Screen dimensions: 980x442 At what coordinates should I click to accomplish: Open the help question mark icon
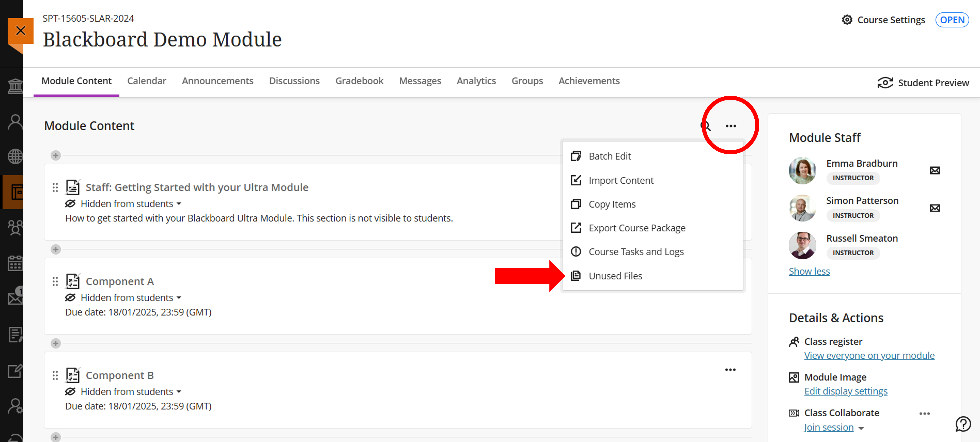click(963, 424)
